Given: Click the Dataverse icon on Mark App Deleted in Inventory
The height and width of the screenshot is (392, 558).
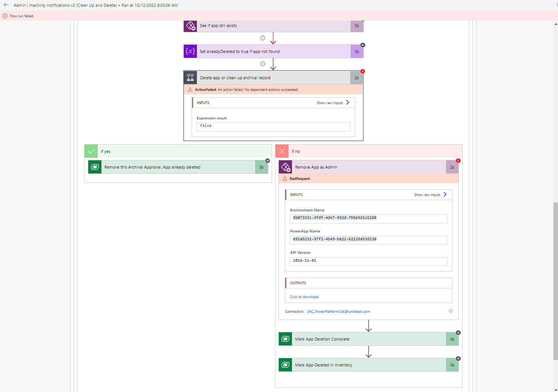Looking at the screenshot, I should 286,365.
